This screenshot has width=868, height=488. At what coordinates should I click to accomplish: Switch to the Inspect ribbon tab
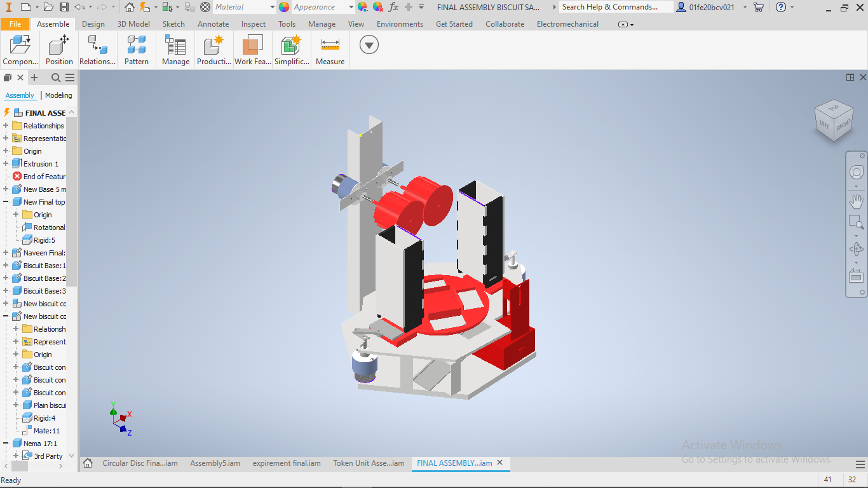(x=254, y=24)
